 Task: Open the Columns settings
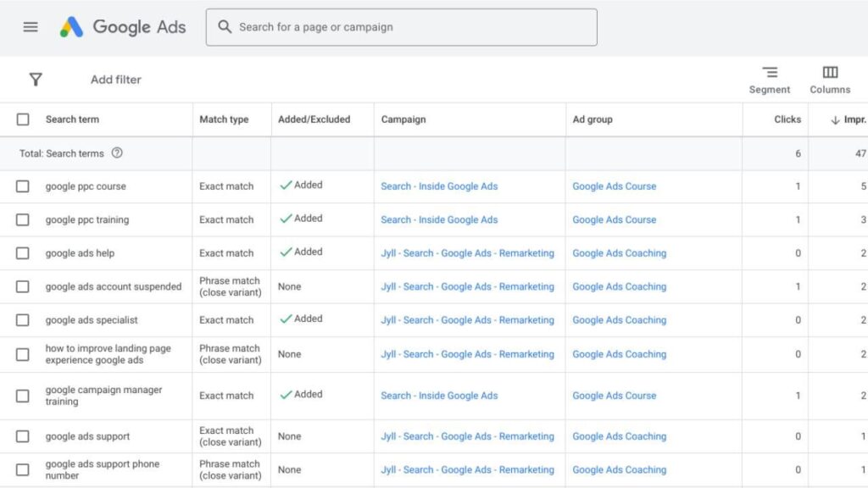point(830,80)
